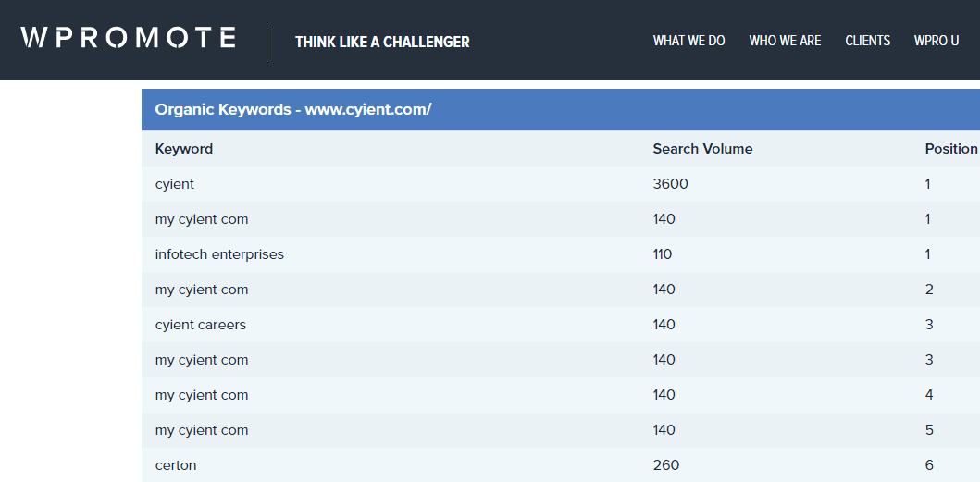
Task: Click the Organic Keywords table title bar
Action: (x=561, y=109)
